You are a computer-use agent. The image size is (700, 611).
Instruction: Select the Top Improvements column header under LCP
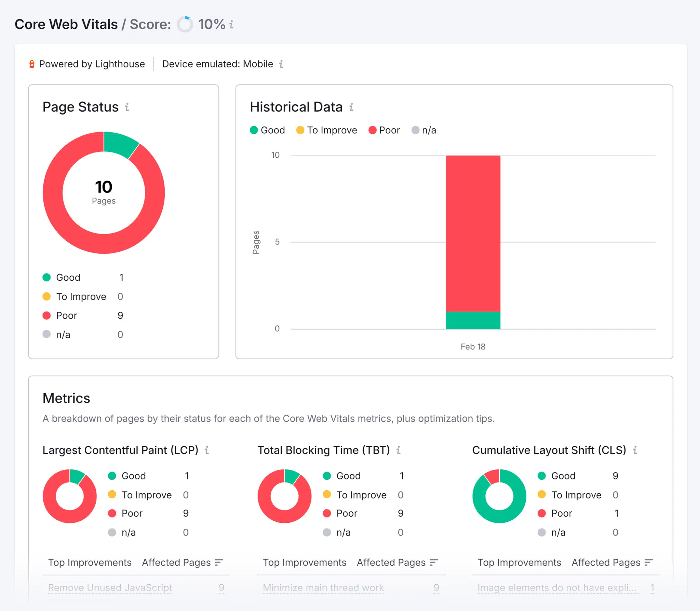90,562
